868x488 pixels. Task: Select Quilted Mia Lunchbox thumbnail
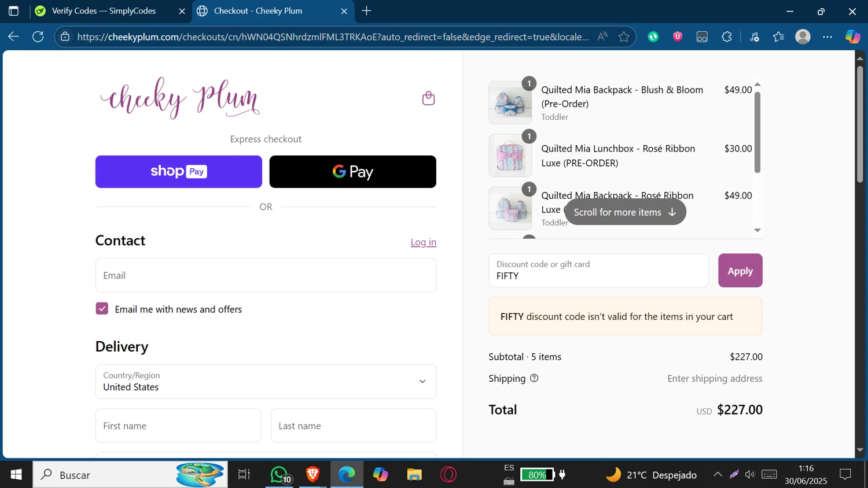510,156
